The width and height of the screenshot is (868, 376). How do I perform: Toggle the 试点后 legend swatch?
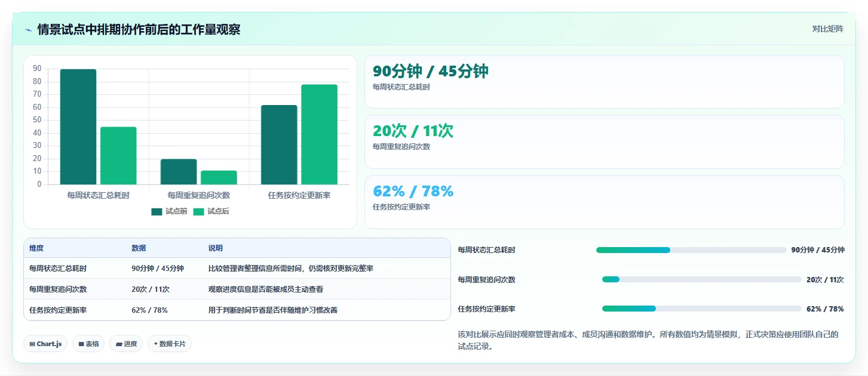(198, 211)
